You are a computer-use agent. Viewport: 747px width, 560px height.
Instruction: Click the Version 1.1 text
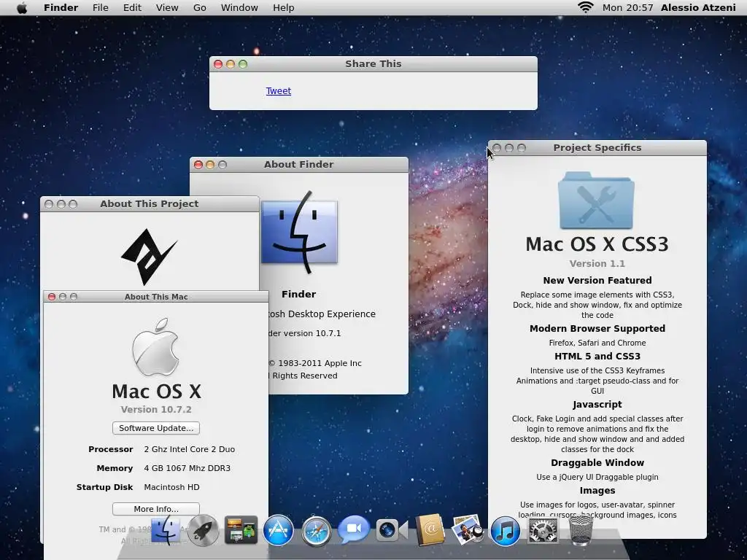click(597, 264)
